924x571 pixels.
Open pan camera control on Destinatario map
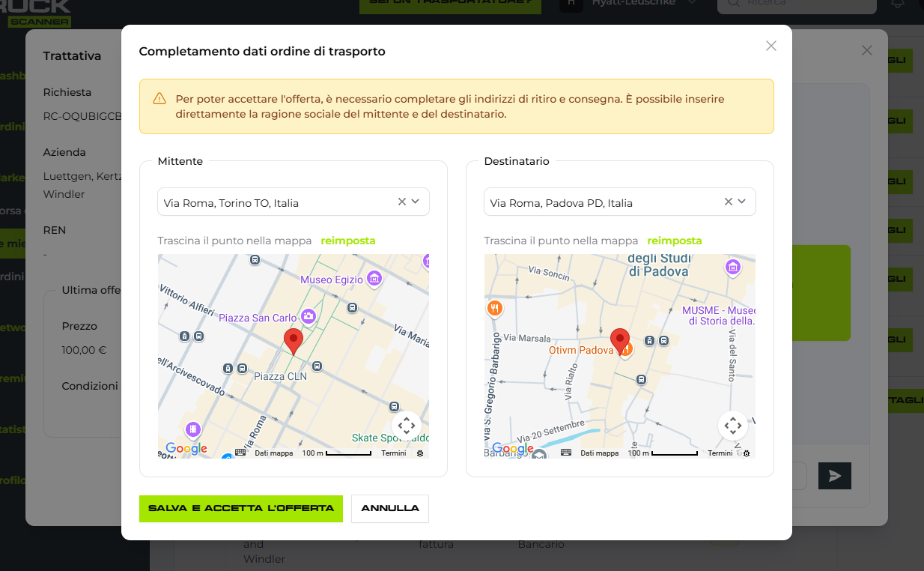click(x=732, y=426)
